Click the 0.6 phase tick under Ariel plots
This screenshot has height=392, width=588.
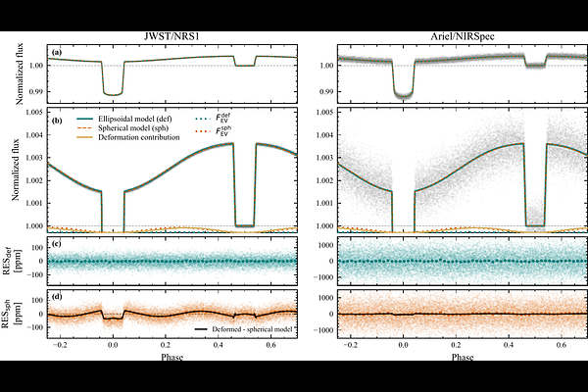(562, 345)
